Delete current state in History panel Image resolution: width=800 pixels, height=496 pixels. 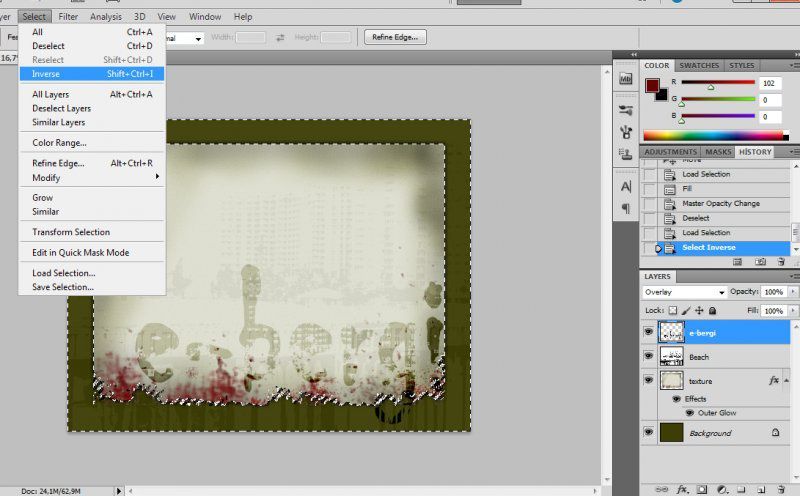pos(783,262)
